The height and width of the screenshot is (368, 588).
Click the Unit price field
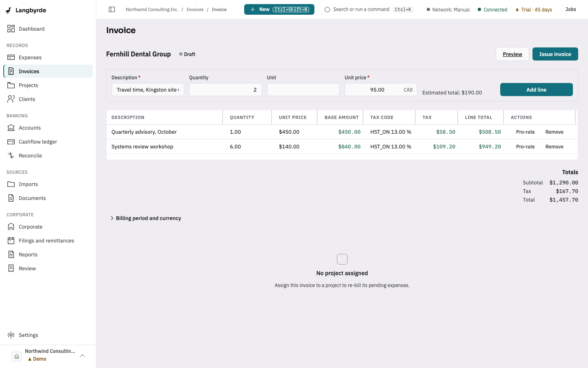coord(381,90)
